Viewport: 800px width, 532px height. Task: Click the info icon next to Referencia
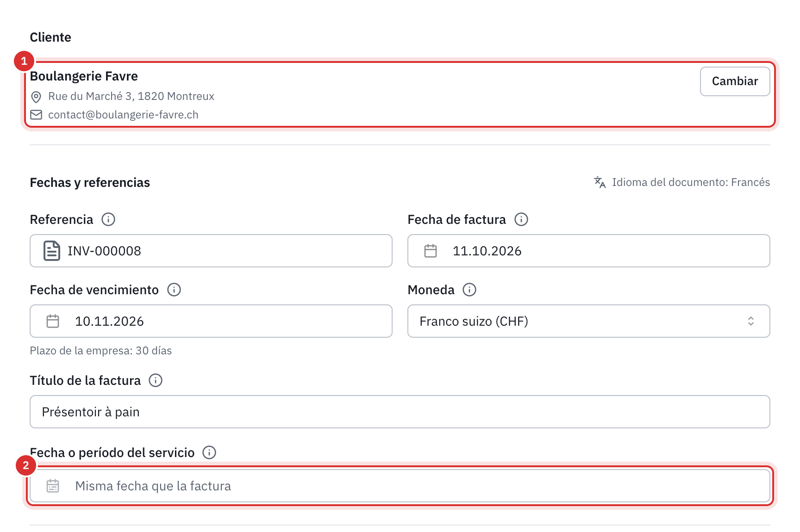click(x=108, y=219)
